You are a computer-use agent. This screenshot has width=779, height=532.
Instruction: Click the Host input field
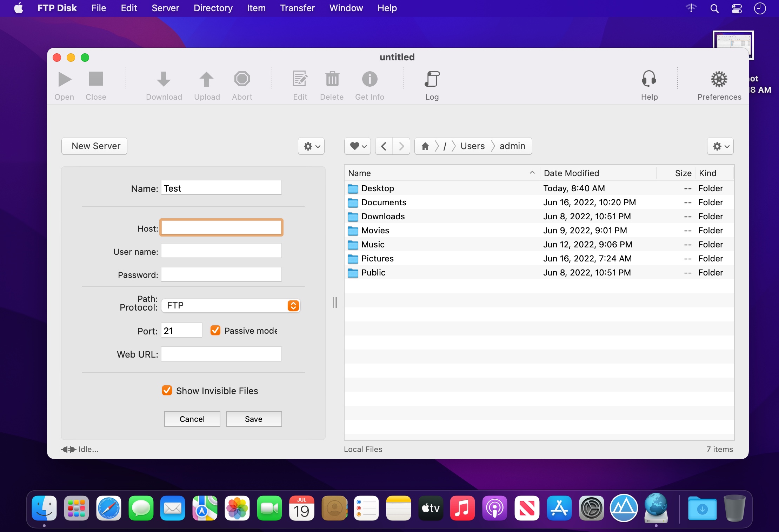(x=221, y=228)
